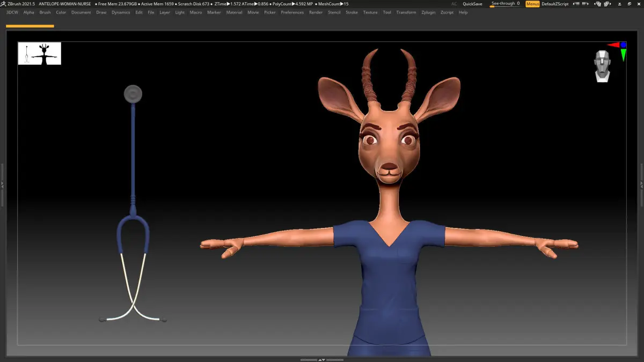This screenshot has width=644, height=362.
Task: Load the next UI layout arrow icon
Action: point(608,4)
